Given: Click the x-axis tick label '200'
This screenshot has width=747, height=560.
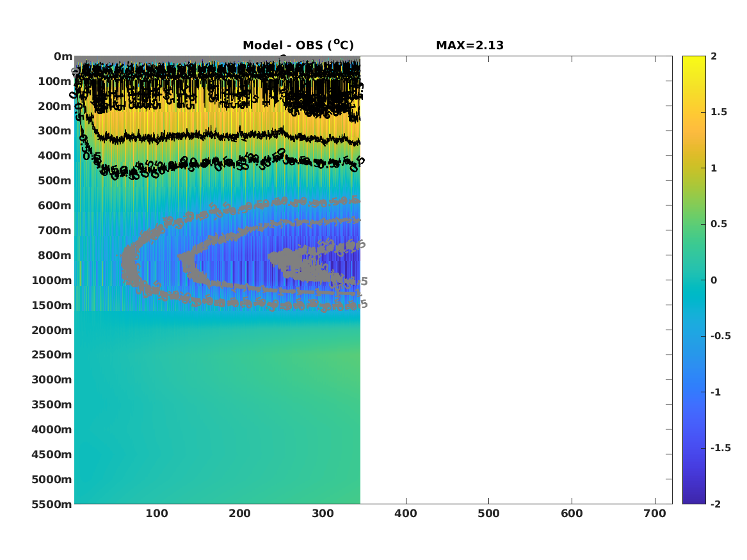Looking at the screenshot, I should pos(239,513).
